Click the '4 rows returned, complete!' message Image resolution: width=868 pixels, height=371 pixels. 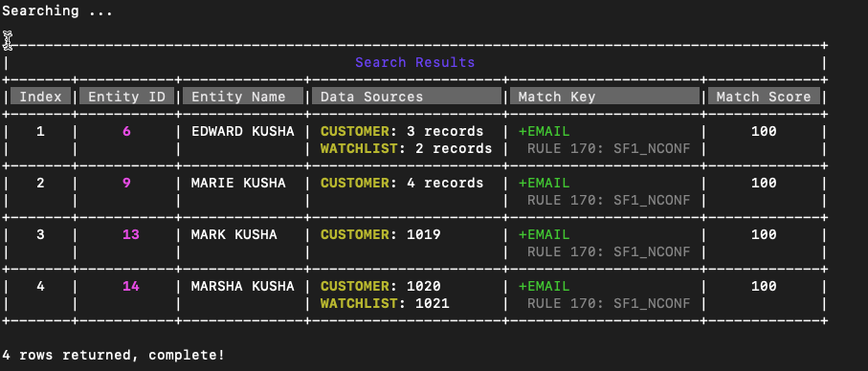(114, 355)
